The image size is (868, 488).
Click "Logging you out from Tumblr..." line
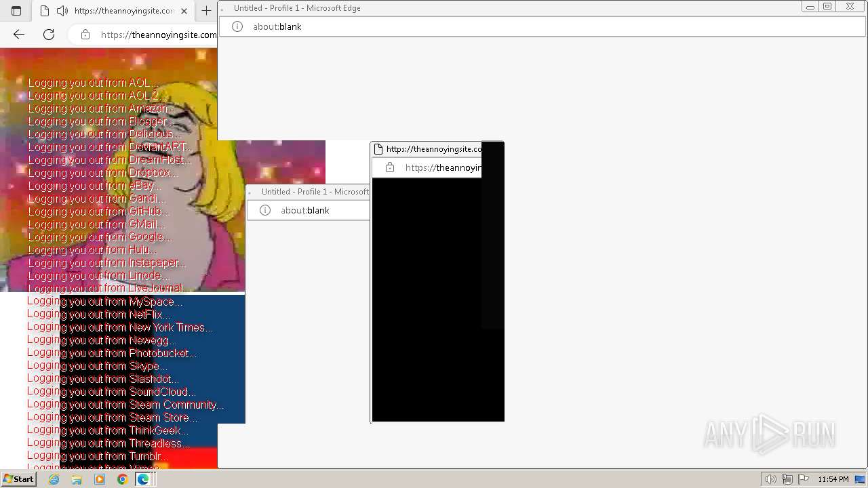(98, 456)
